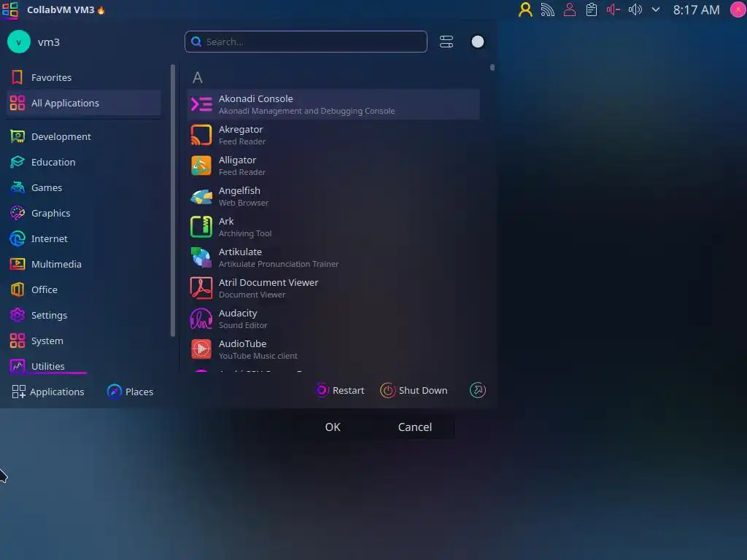The height and width of the screenshot is (560, 747).
Task: Open the Office category
Action: pyautogui.click(x=84, y=289)
